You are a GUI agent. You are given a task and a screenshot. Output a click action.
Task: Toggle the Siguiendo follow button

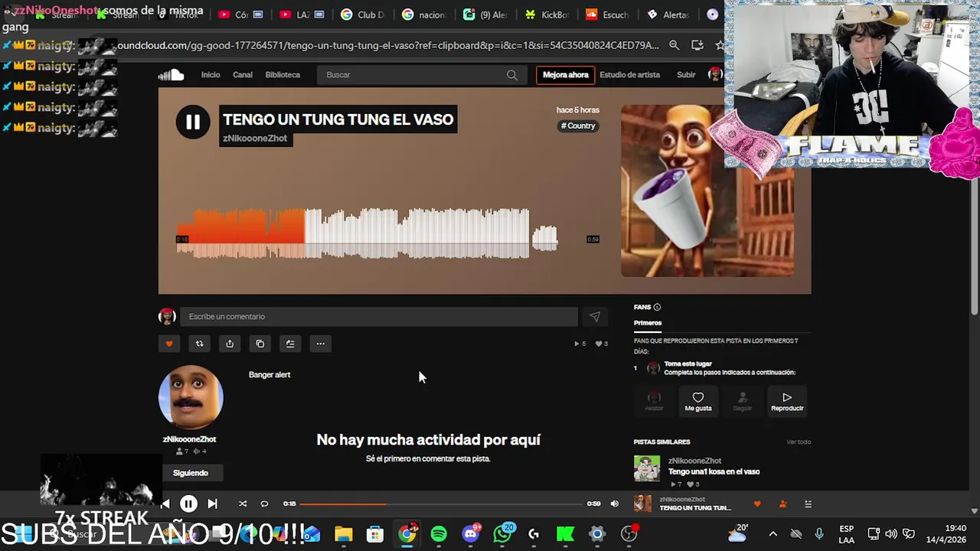(191, 473)
